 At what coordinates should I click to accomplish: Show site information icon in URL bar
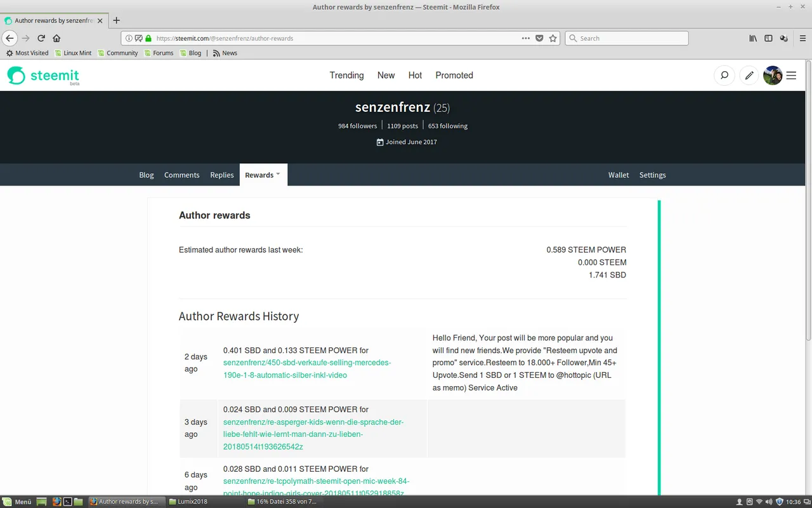pos(129,38)
